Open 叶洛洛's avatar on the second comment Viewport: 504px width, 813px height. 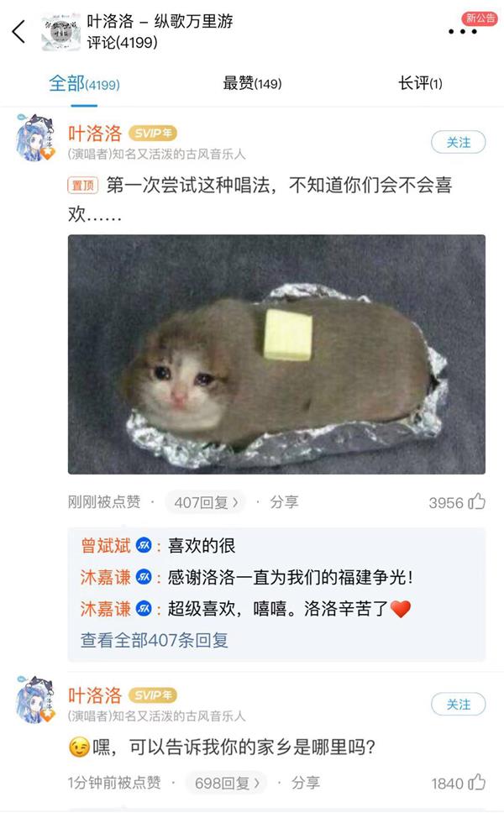tap(35, 700)
